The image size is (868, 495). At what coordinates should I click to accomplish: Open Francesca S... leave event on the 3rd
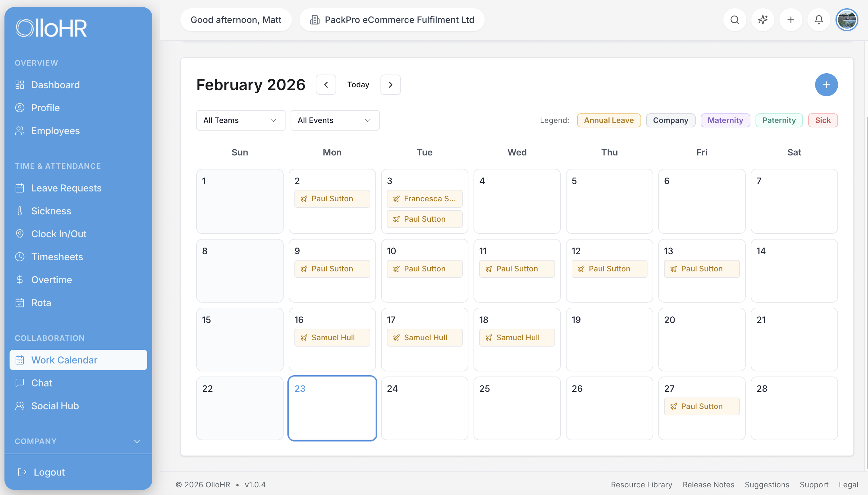click(424, 198)
